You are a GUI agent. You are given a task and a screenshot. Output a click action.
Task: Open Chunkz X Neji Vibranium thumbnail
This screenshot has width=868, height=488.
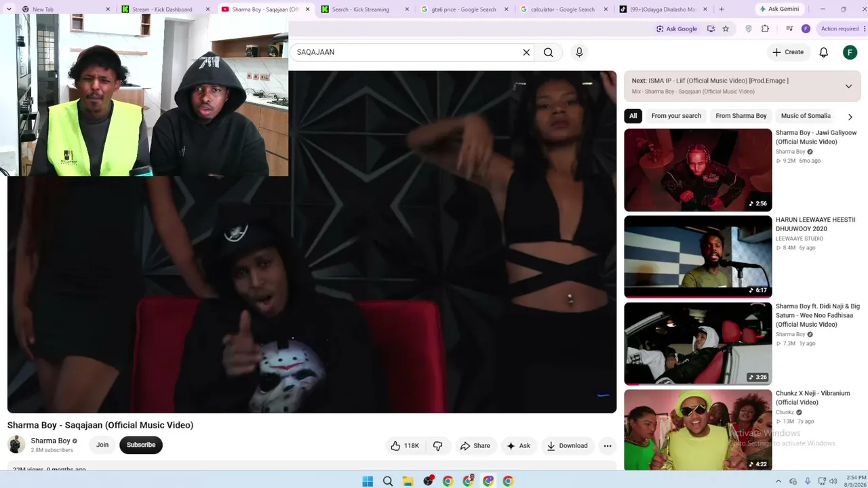point(698,430)
